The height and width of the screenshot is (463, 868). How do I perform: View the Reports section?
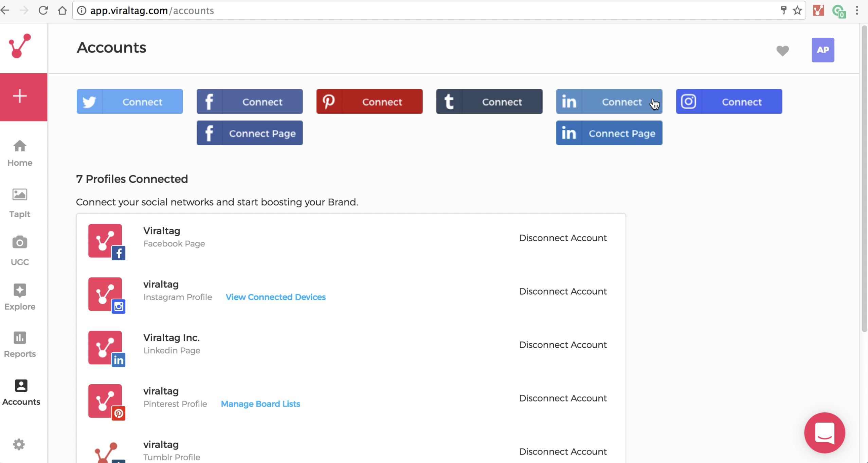click(x=19, y=344)
